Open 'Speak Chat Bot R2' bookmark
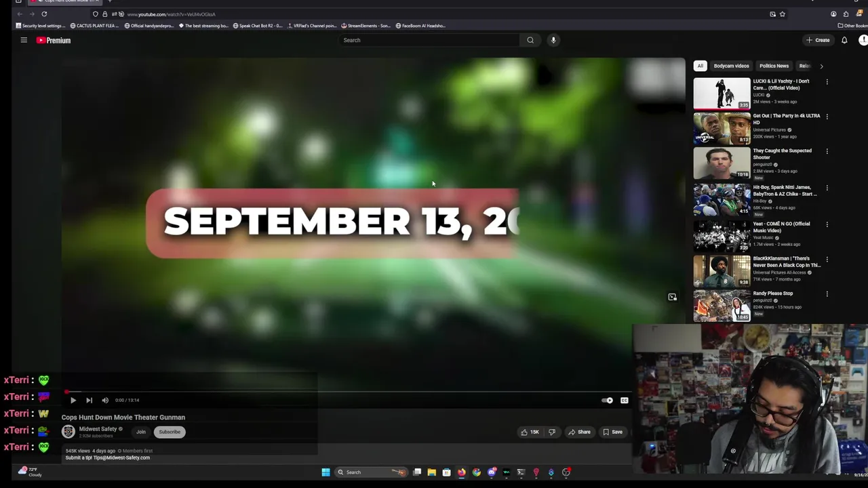Image resolution: width=868 pixels, height=488 pixels. (258, 26)
